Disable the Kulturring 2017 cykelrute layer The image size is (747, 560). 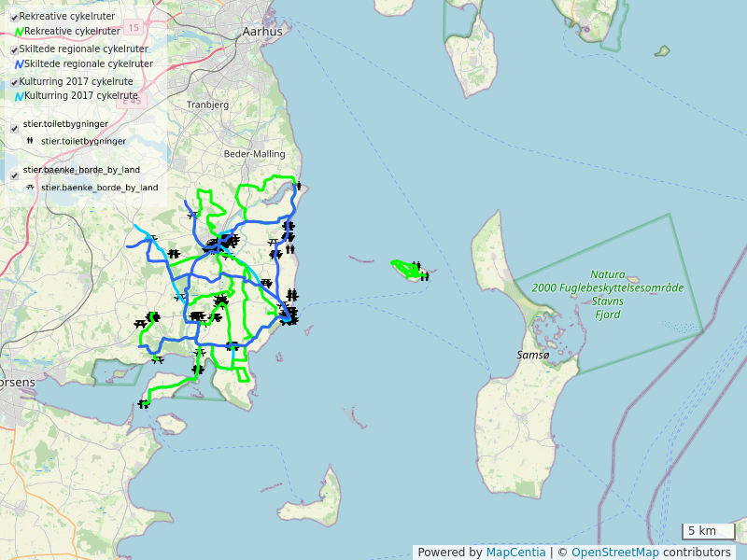point(14,83)
